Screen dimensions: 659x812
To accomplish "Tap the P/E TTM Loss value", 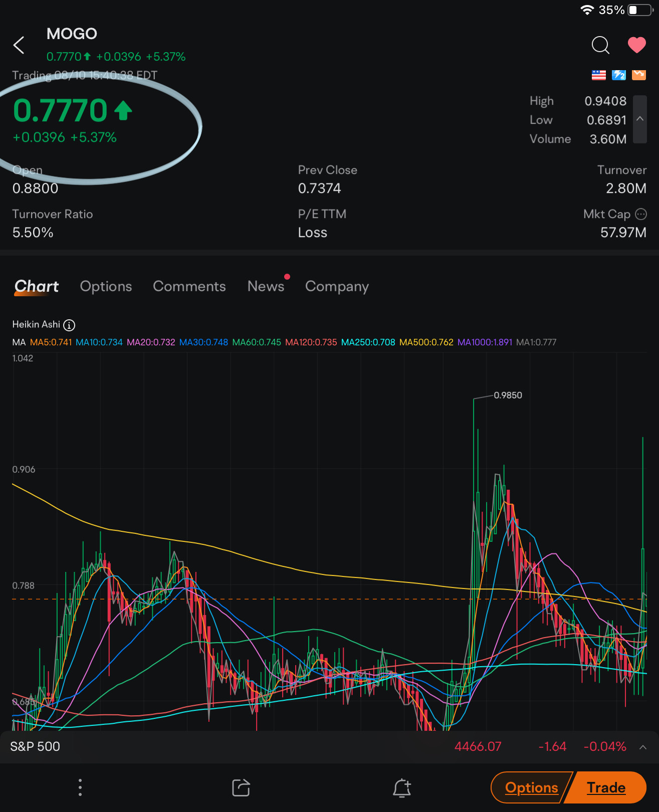I will (312, 233).
